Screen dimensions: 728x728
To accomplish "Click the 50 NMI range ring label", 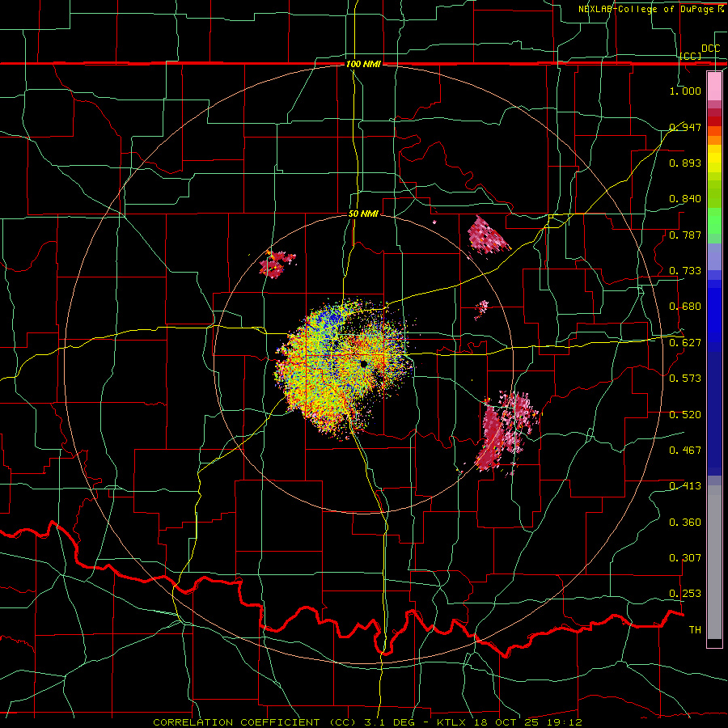I will (363, 214).
